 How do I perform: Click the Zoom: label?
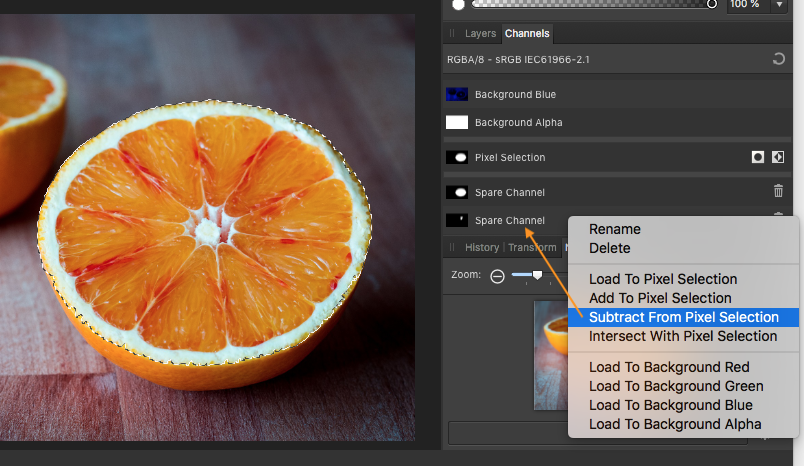click(x=466, y=275)
